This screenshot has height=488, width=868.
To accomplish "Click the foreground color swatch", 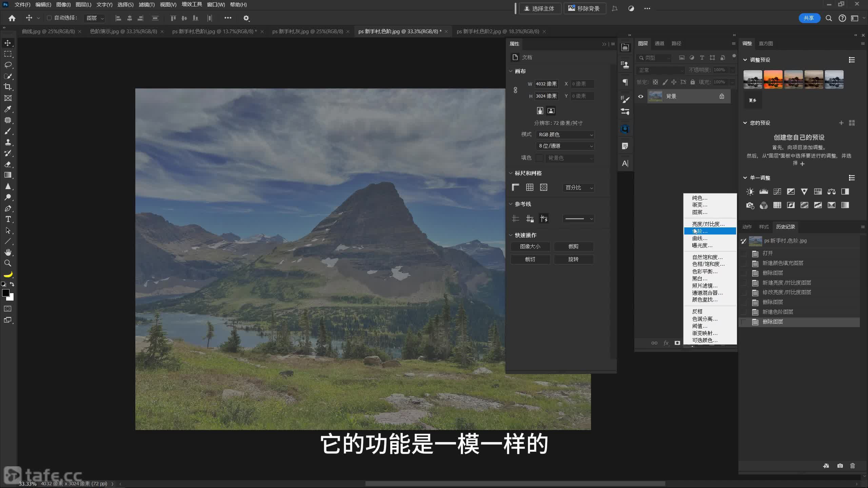I will 5,293.
